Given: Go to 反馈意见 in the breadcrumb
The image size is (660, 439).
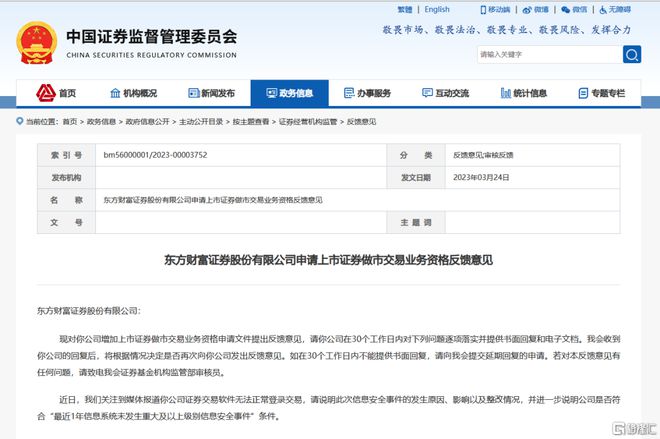Looking at the screenshot, I should click(x=362, y=122).
